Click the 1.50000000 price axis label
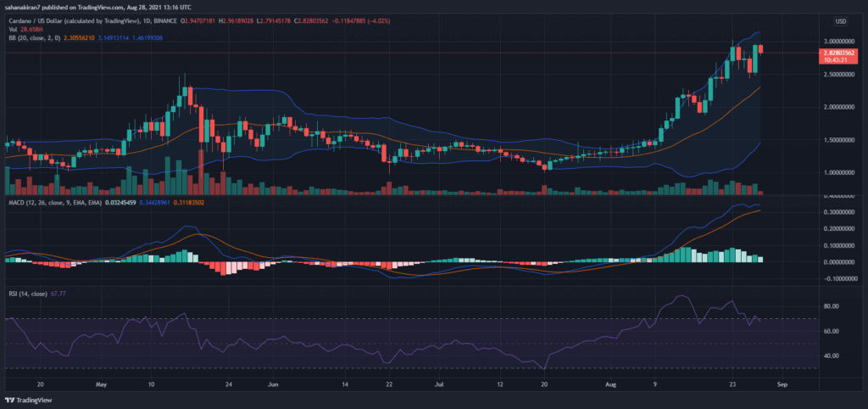 [x=837, y=140]
